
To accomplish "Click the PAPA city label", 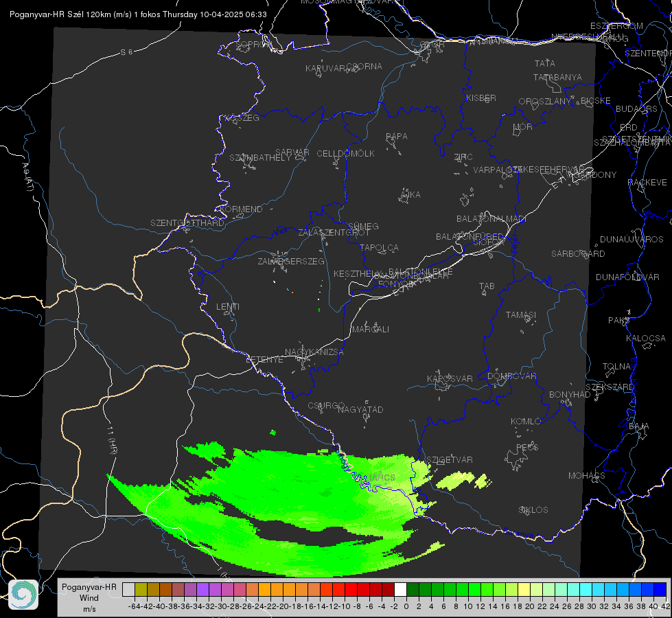I will point(397,137).
